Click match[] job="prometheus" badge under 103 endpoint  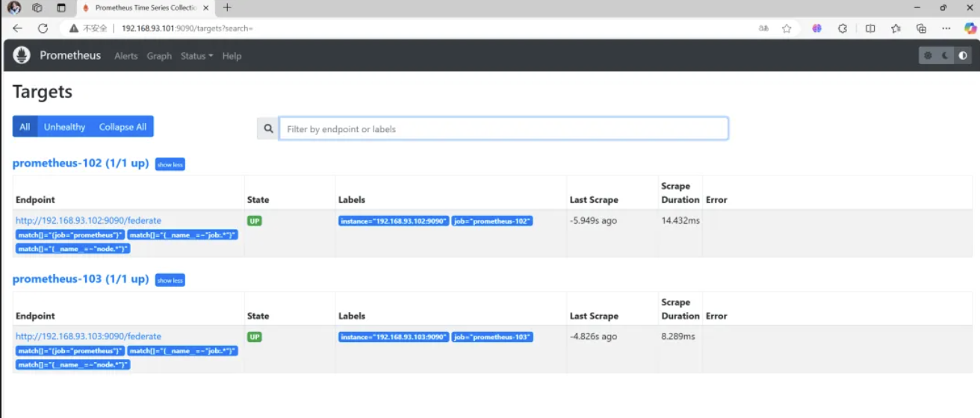[70, 351]
